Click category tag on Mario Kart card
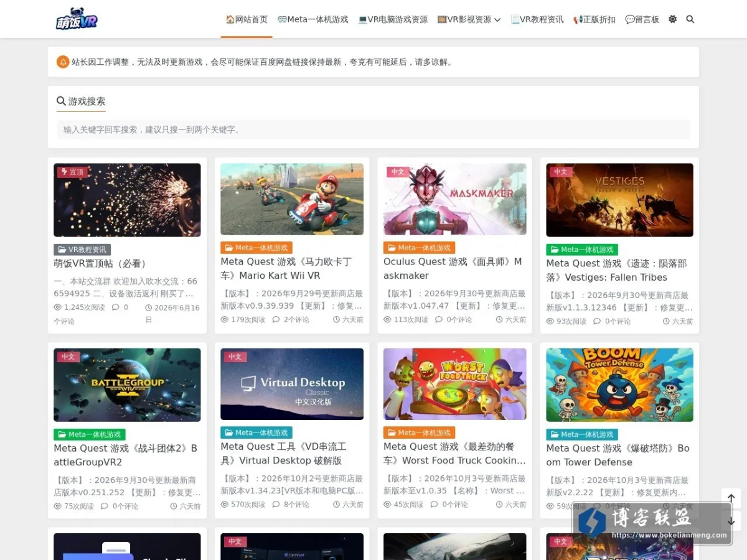 click(x=256, y=248)
